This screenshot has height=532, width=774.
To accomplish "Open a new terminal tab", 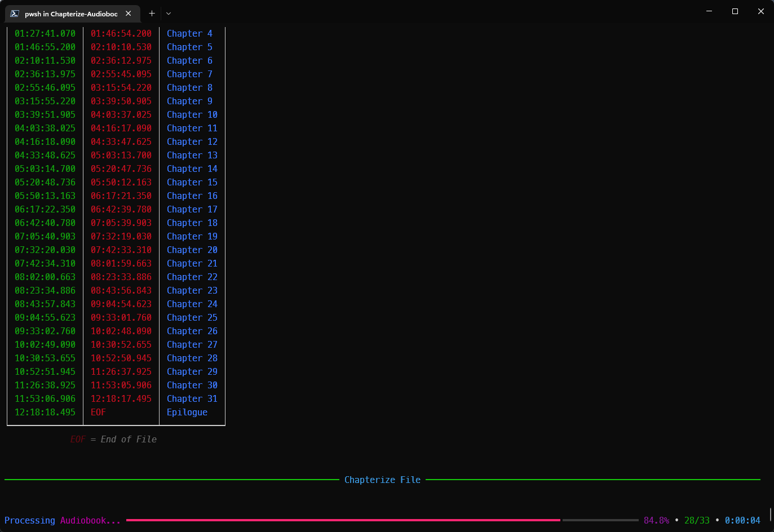I will point(152,14).
